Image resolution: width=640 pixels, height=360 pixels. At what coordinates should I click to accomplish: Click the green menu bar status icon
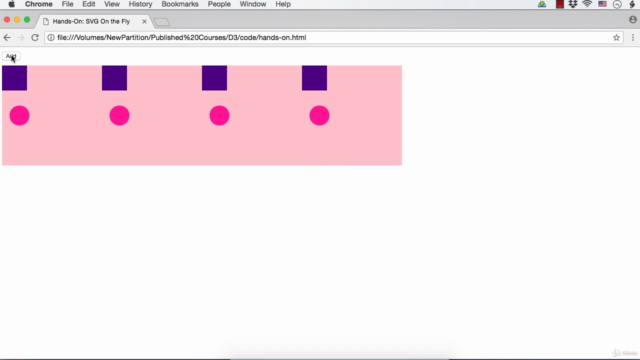point(542,4)
